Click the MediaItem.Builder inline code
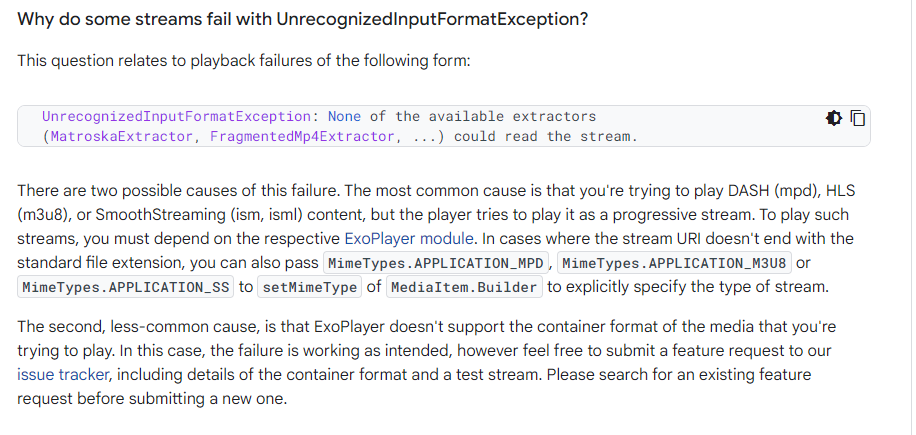Image resolution: width=916 pixels, height=435 pixels. pyautogui.click(x=464, y=288)
